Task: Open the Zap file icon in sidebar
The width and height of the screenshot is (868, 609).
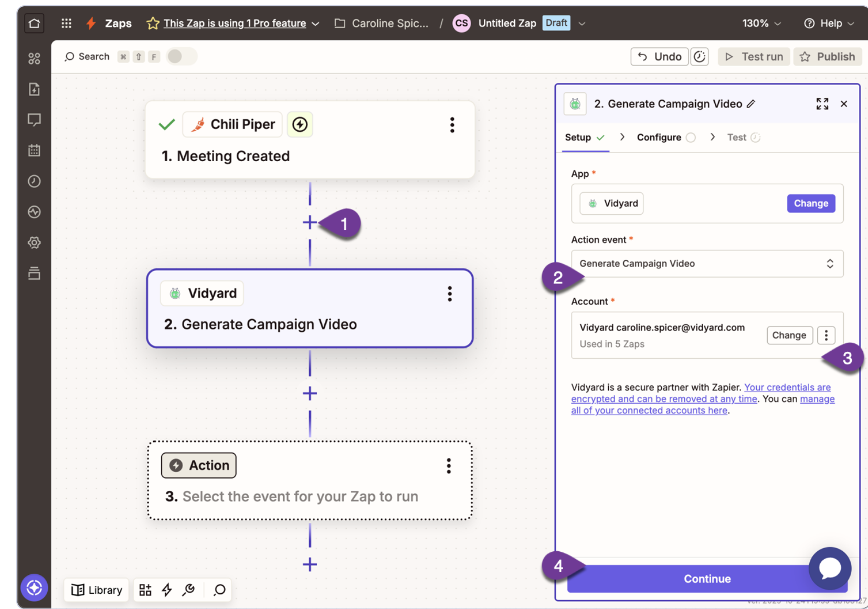Action: tap(34, 89)
